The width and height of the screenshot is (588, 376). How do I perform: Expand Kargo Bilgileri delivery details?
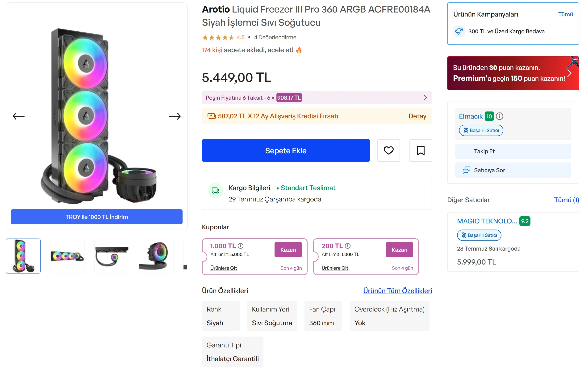point(317,193)
